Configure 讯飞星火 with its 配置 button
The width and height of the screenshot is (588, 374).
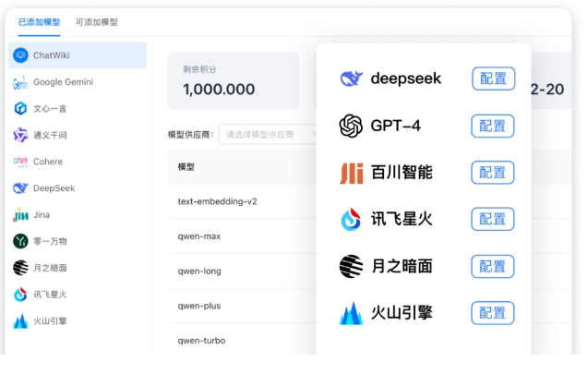point(493,220)
